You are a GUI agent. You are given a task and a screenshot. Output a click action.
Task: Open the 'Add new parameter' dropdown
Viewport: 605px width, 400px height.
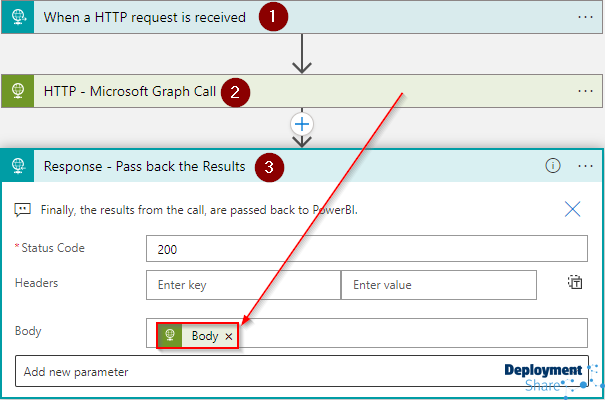(x=260, y=372)
